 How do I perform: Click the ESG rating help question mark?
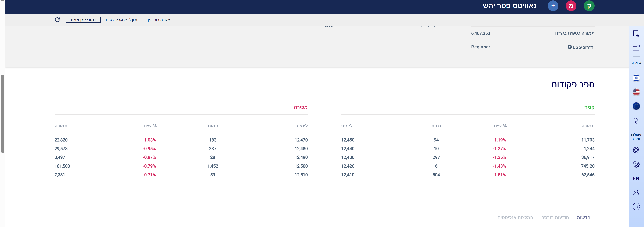click(570, 47)
